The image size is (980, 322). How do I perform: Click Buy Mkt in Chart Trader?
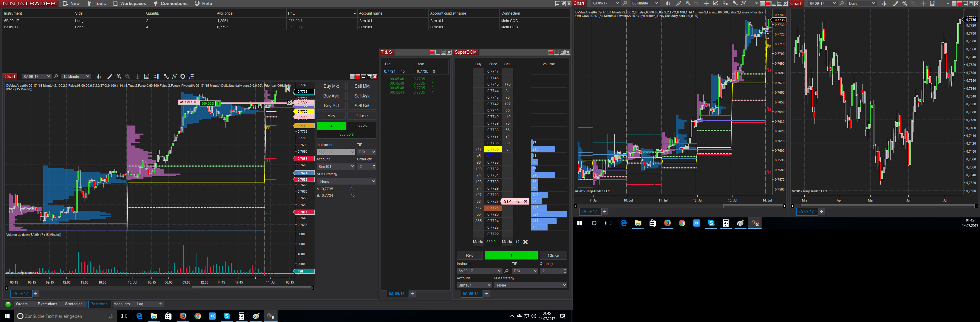[x=331, y=86]
